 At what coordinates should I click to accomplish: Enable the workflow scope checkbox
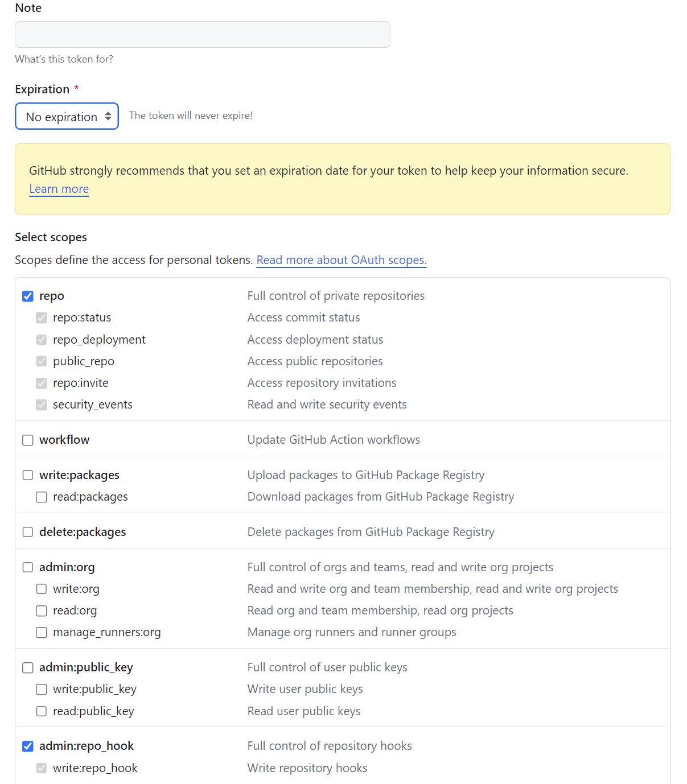pos(28,440)
